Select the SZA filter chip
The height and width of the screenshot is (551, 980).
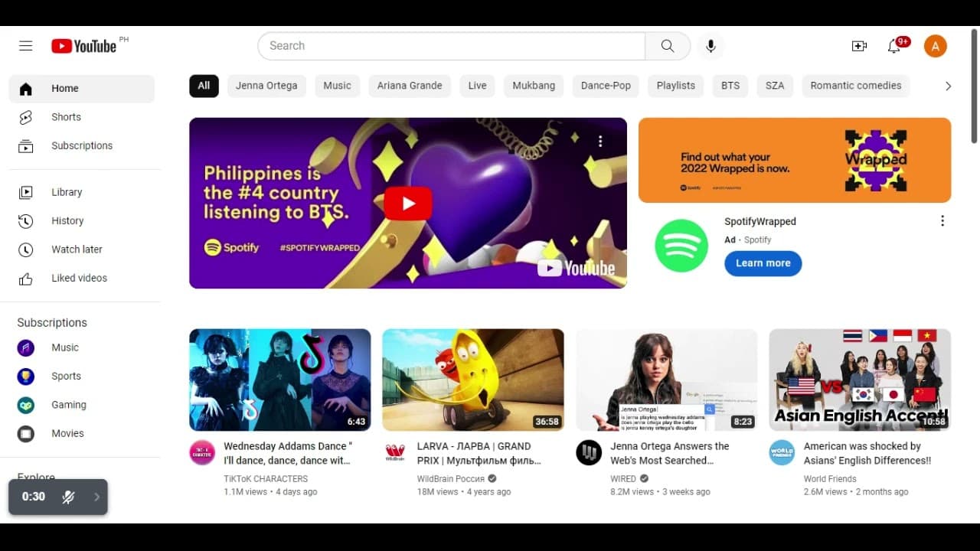775,86
